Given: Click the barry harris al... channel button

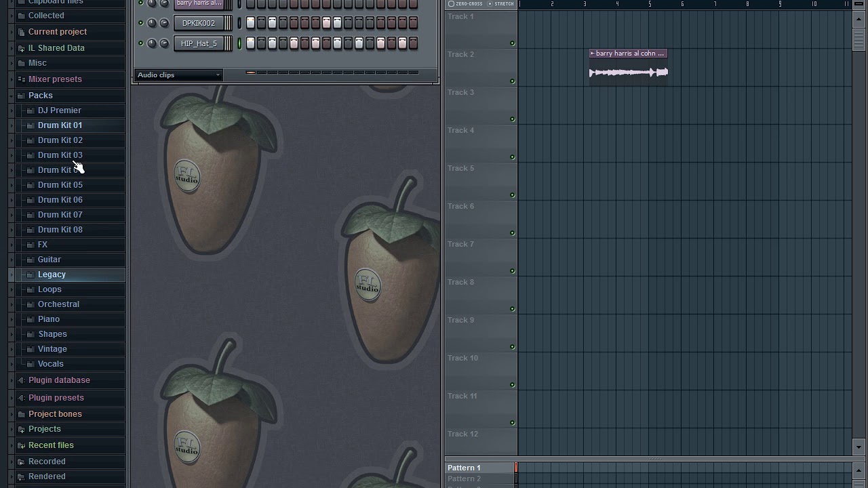Looking at the screenshot, I should tap(199, 4).
